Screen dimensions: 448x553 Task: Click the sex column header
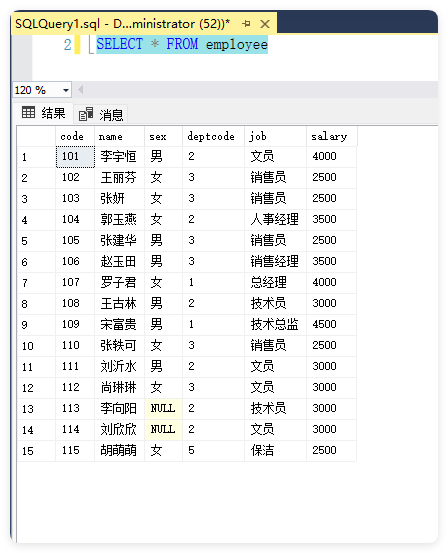point(163,136)
